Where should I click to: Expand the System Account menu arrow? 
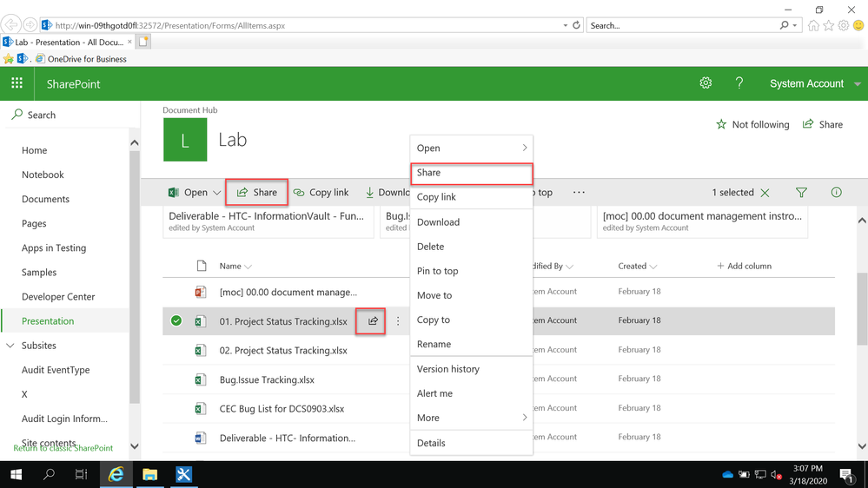857,84
